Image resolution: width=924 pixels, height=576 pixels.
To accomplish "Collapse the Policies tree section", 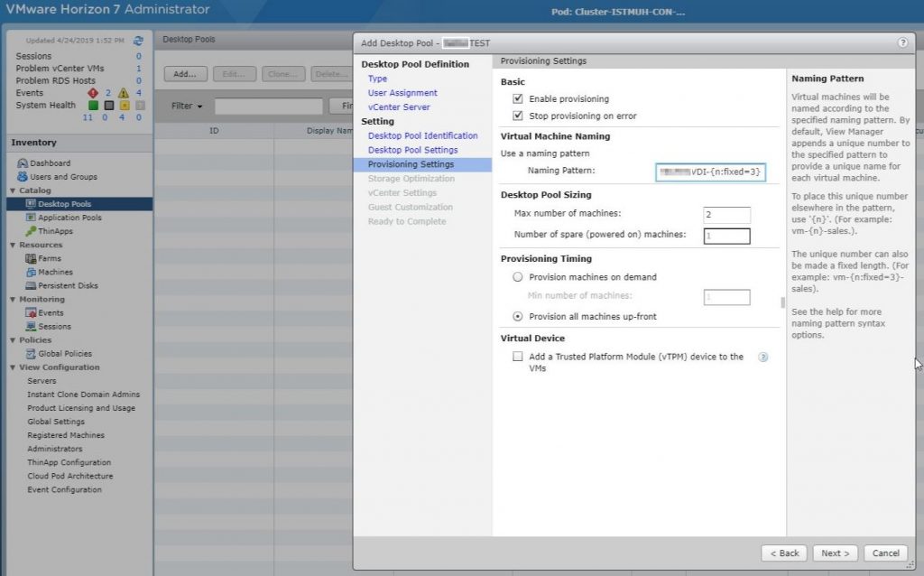I will [x=13, y=340].
